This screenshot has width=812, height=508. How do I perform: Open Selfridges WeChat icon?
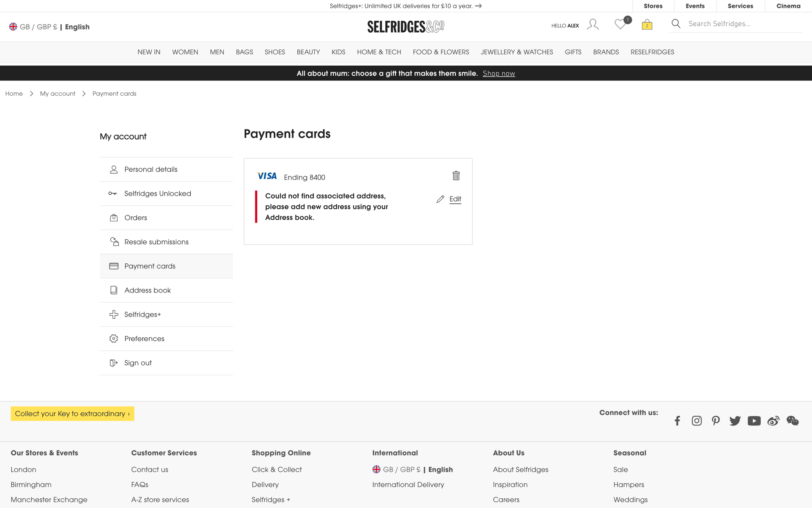coord(793,421)
